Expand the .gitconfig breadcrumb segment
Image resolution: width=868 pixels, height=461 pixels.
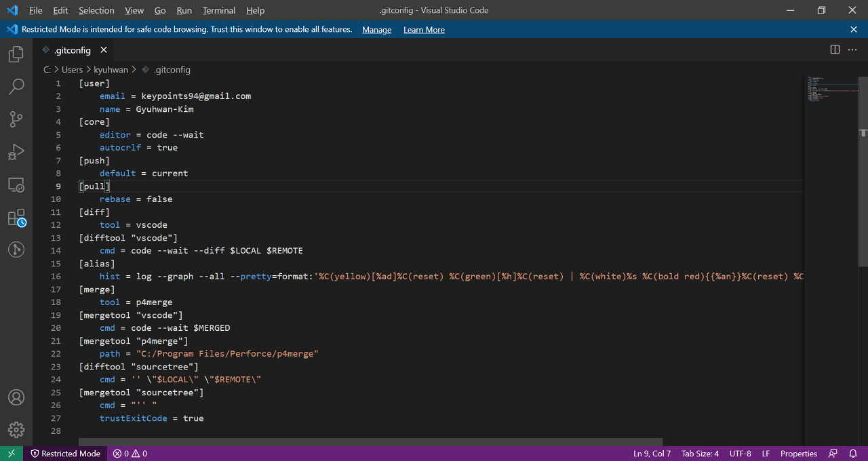pyautogui.click(x=172, y=69)
